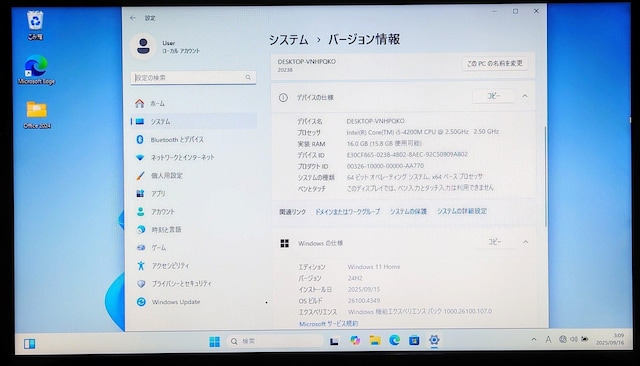
Task: Open Microsoft Edge desktop shortcut
Action: tap(36, 70)
